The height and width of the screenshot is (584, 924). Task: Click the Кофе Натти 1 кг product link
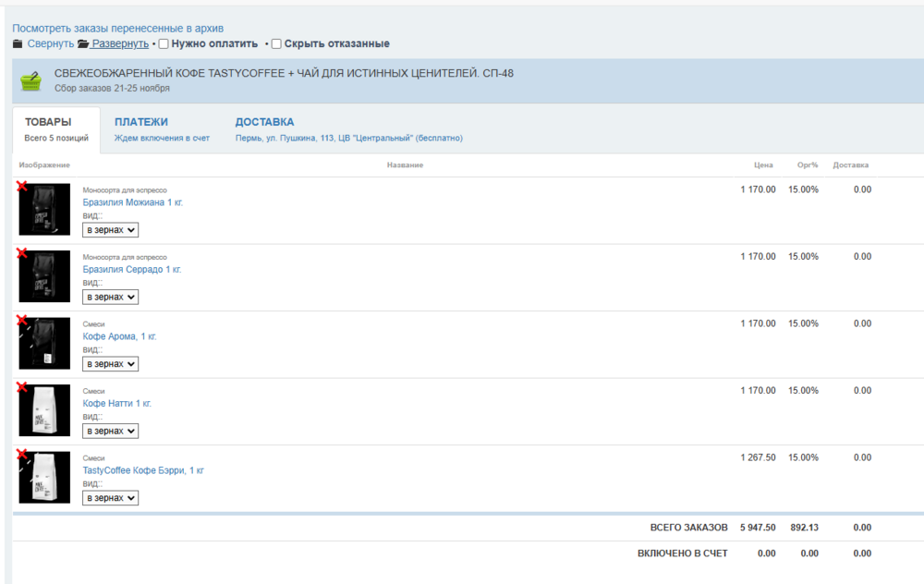(116, 404)
